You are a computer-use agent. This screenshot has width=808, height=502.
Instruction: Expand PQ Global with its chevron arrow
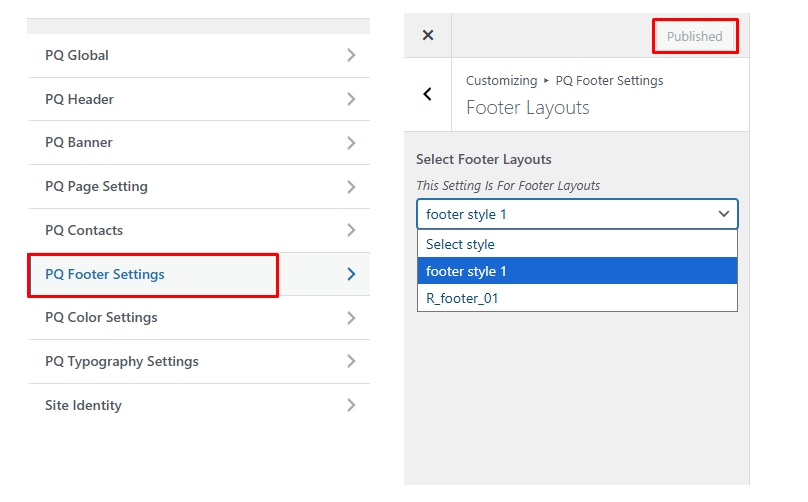coord(351,55)
